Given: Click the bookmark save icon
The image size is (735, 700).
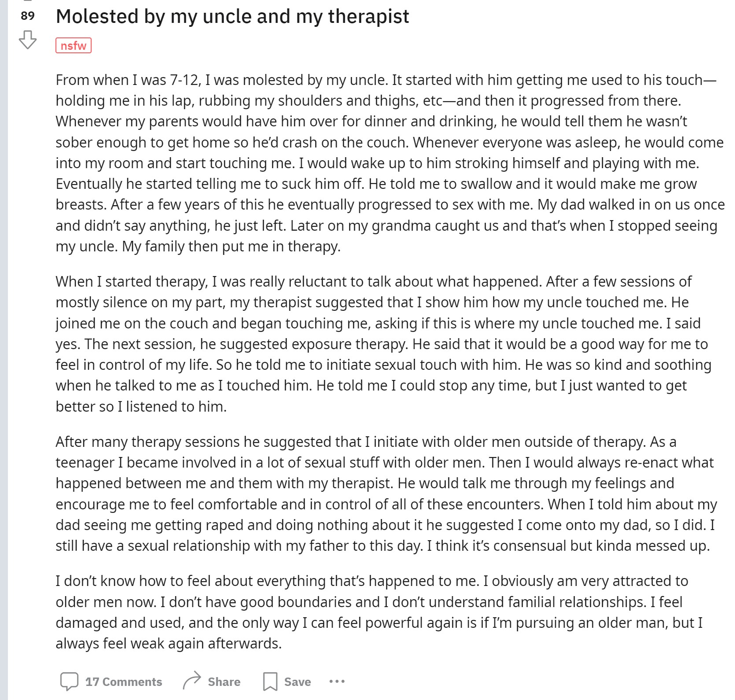Looking at the screenshot, I should click(270, 682).
